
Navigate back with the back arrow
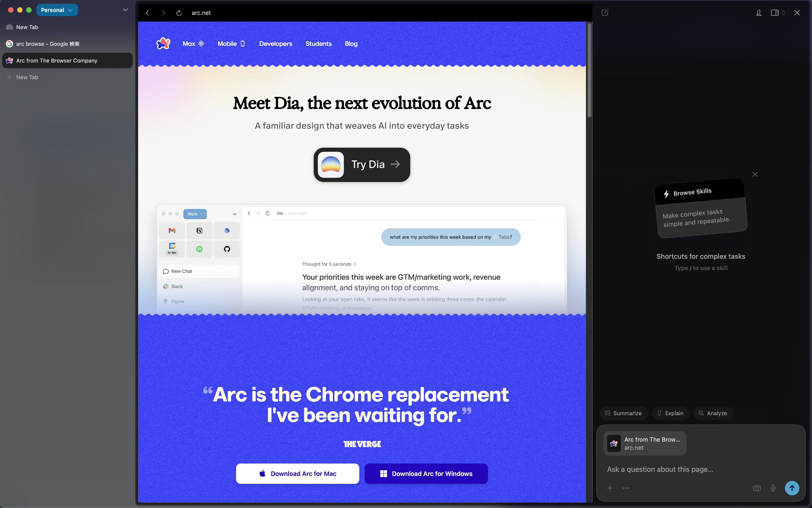click(x=147, y=13)
